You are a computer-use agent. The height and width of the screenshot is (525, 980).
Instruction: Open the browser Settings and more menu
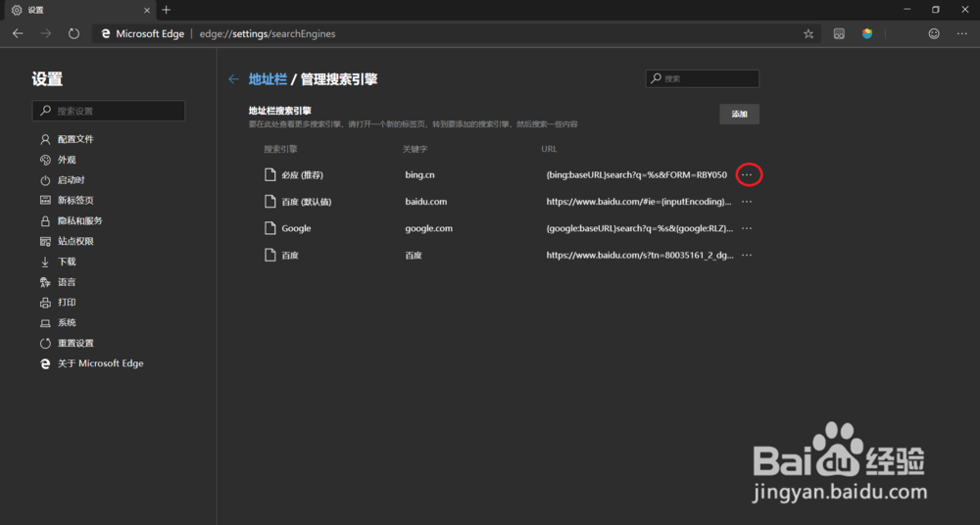(962, 33)
